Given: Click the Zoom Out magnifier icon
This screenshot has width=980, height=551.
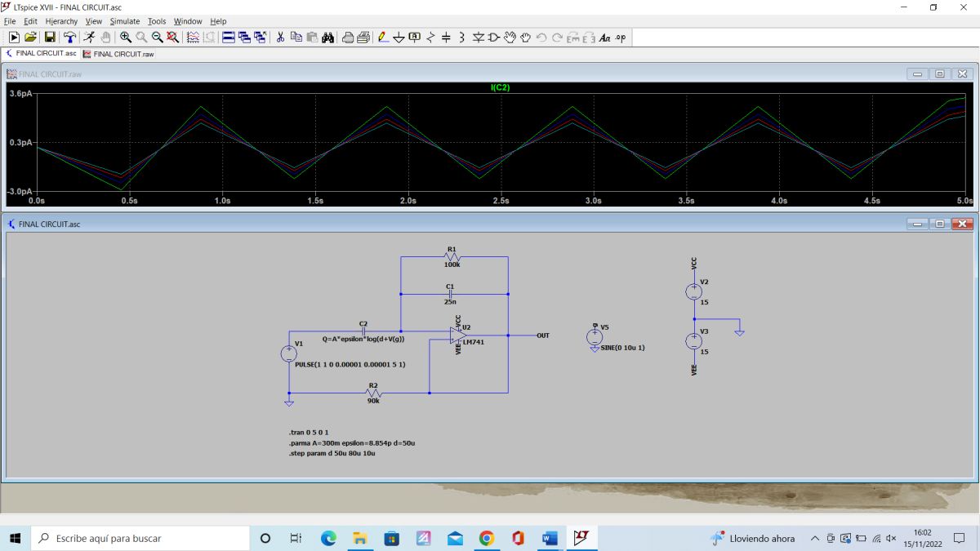Looking at the screenshot, I should 157,38.
